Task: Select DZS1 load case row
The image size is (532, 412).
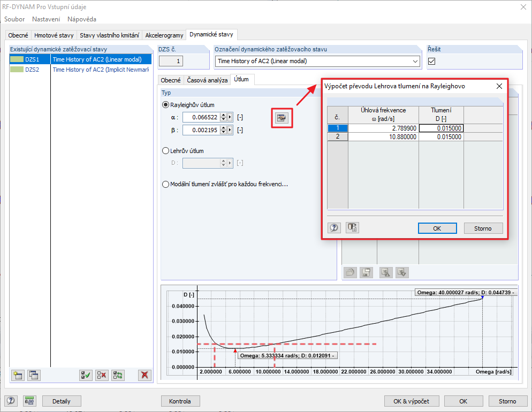Action: (x=80, y=59)
